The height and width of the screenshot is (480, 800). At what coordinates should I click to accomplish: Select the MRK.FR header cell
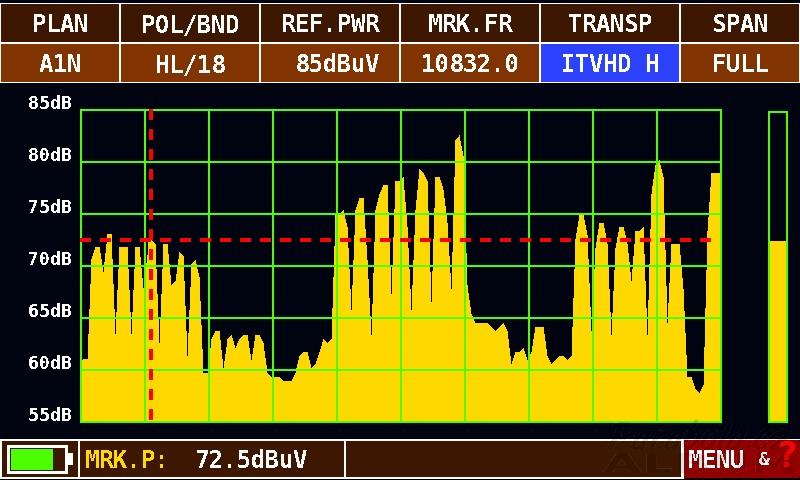click(470, 23)
